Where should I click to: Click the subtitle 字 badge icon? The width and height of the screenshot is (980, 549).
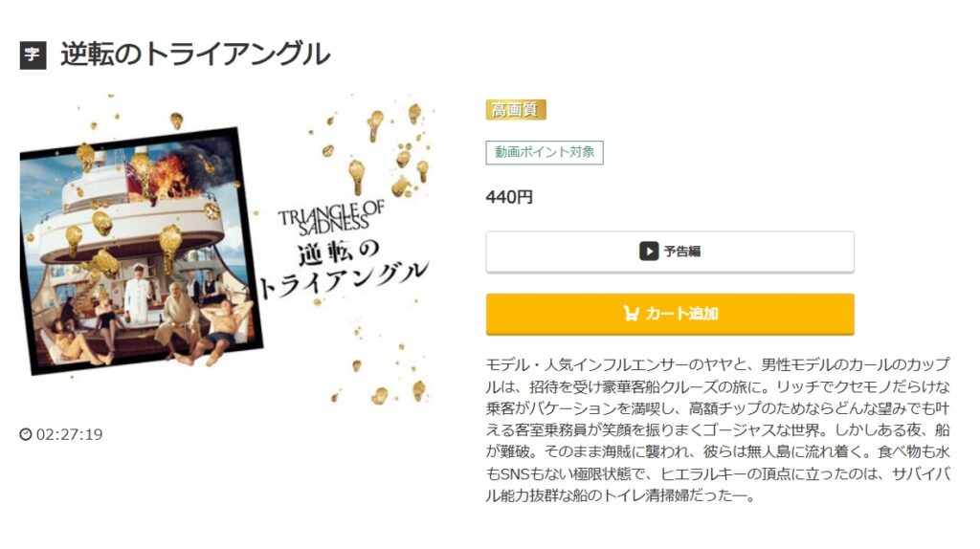pos(33,55)
